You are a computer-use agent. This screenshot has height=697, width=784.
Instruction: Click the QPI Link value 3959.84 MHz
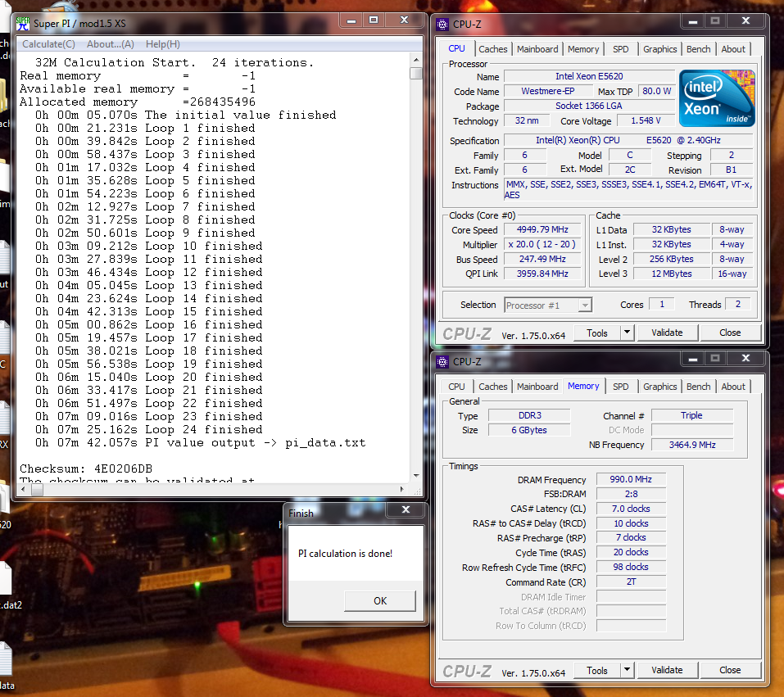click(542, 274)
